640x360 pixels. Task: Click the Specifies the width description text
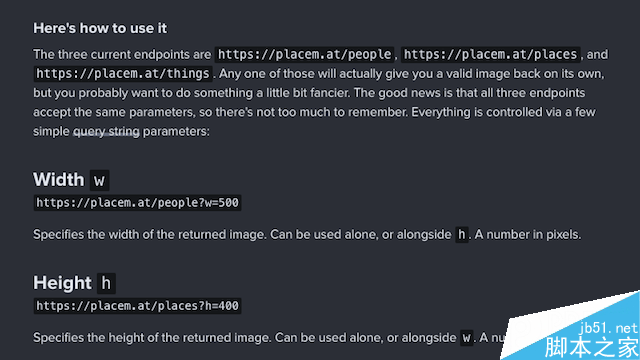307,235
